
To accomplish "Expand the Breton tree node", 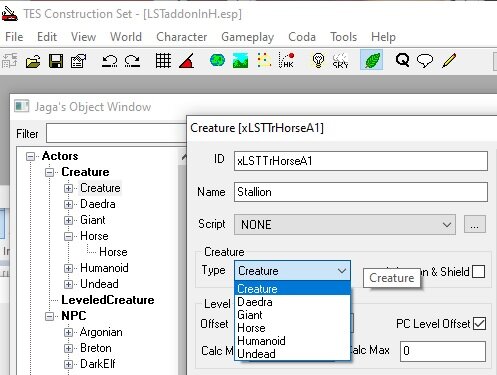I will [68, 348].
